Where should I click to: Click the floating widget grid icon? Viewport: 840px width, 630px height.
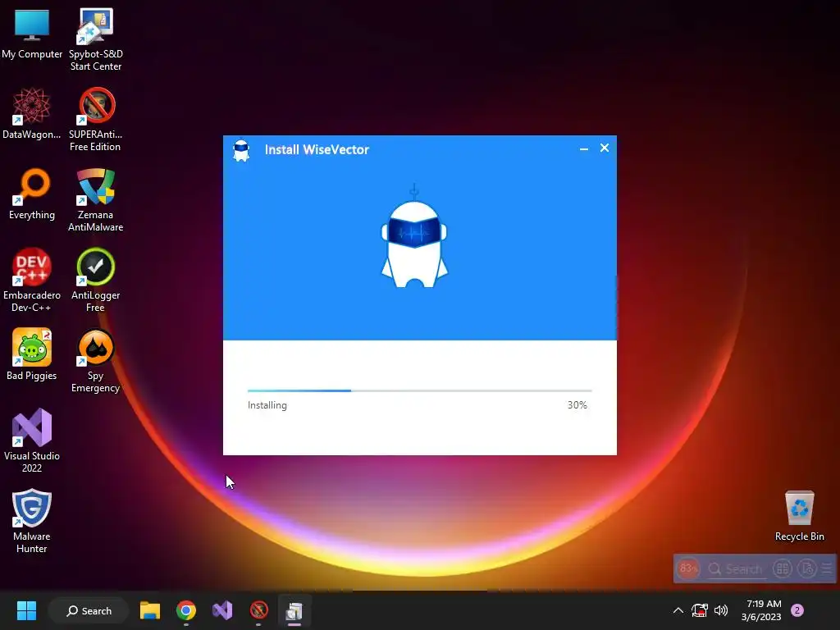783,569
